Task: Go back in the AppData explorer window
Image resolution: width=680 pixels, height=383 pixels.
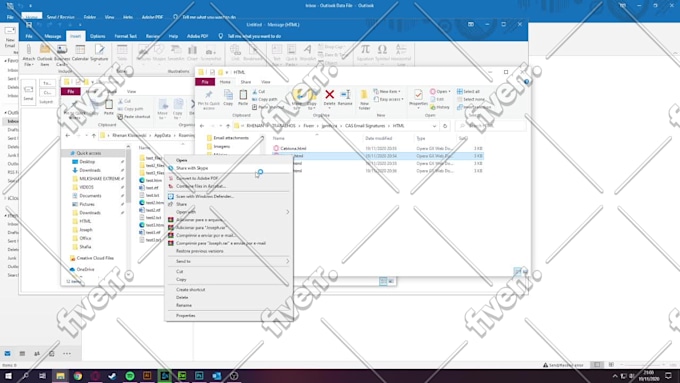Action: (68, 135)
